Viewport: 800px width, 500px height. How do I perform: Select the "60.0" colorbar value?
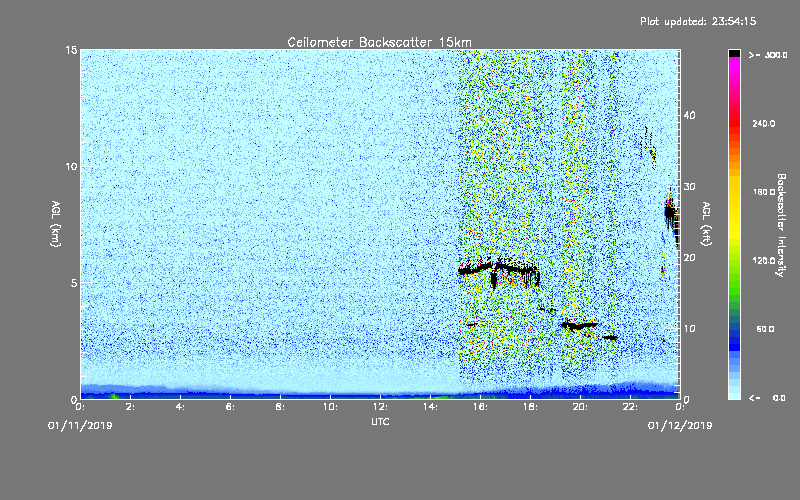(765, 329)
